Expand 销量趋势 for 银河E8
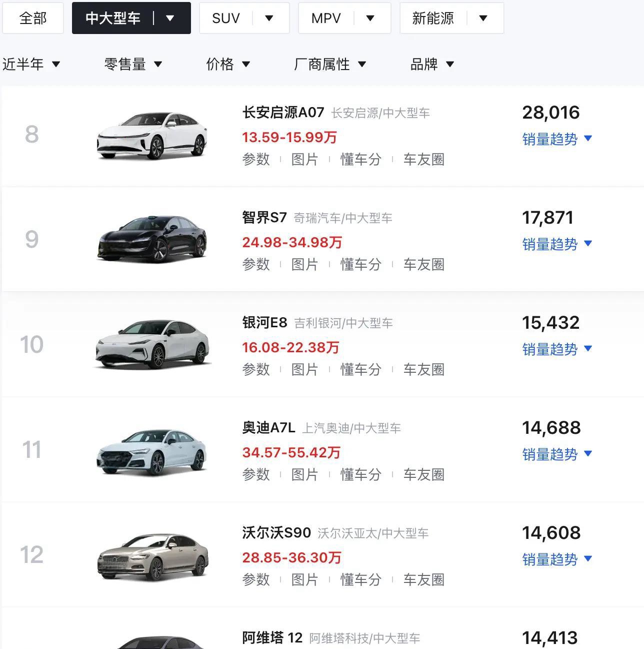The height and width of the screenshot is (649, 644). tap(557, 349)
